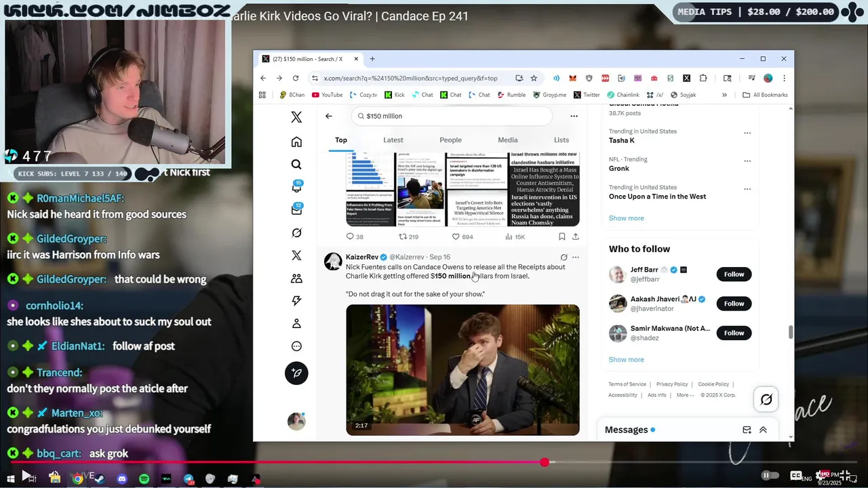View analytics showing 15K views
Viewport: 868px width, 488px height.
click(x=515, y=237)
